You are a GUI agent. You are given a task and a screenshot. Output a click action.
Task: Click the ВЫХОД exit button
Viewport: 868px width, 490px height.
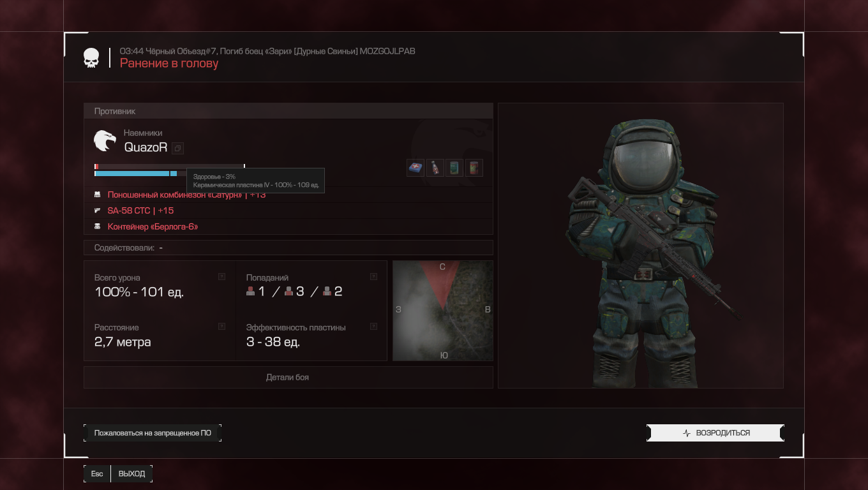[131, 473]
